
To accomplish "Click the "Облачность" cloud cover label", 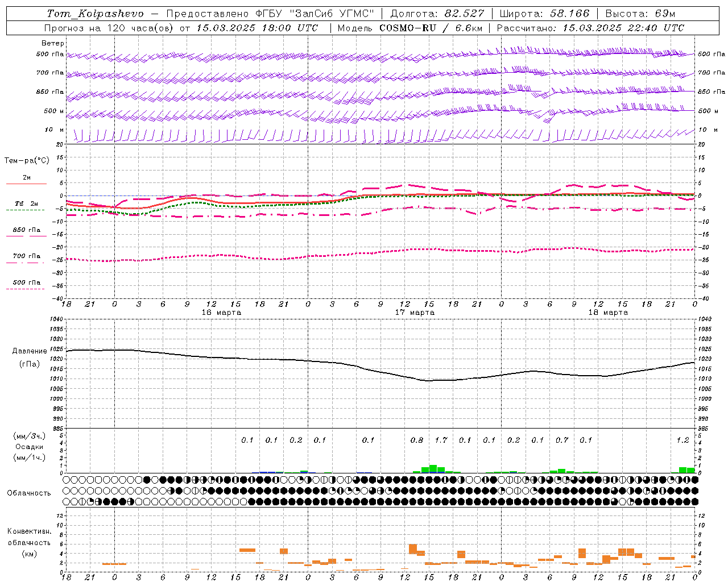I will (x=28, y=493).
